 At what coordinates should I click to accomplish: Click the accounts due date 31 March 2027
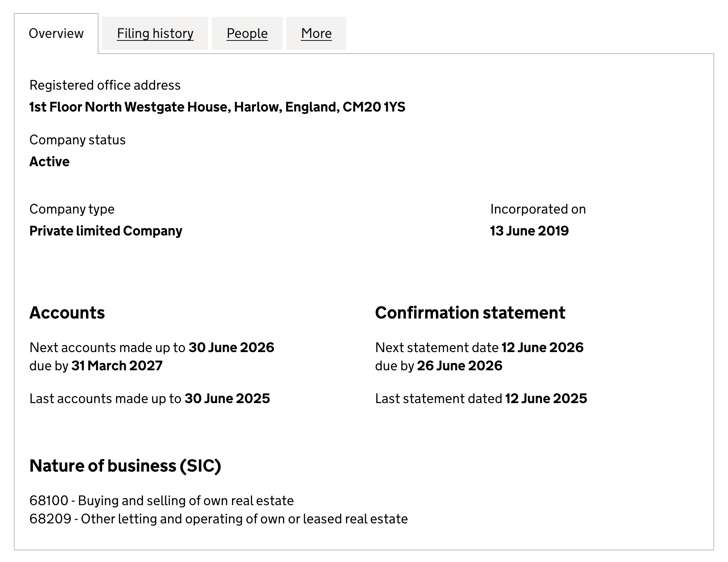117,366
